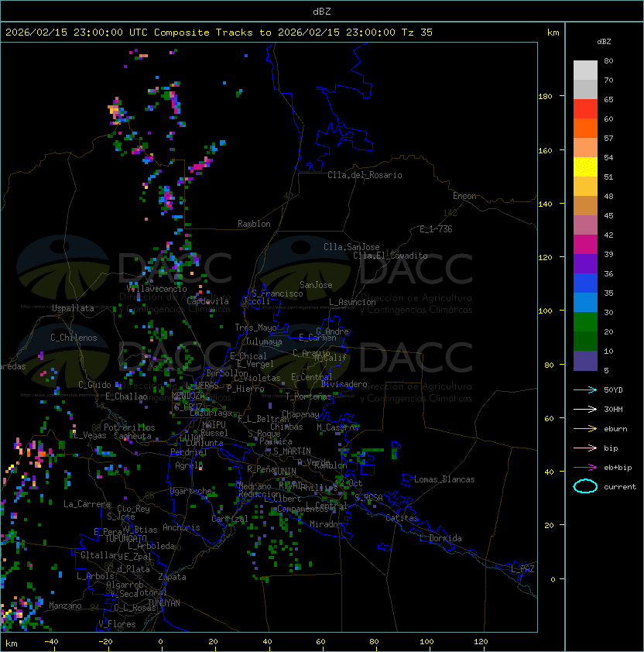The height and width of the screenshot is (652, 644).
Task: Click the magenta eb+bip arrow icon
Action: [x=585, y=468]
